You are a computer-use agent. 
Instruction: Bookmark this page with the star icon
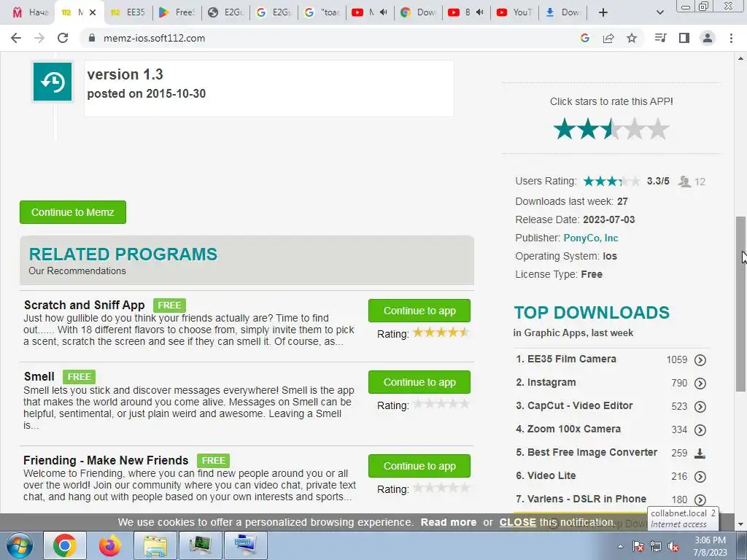point(632,38)
